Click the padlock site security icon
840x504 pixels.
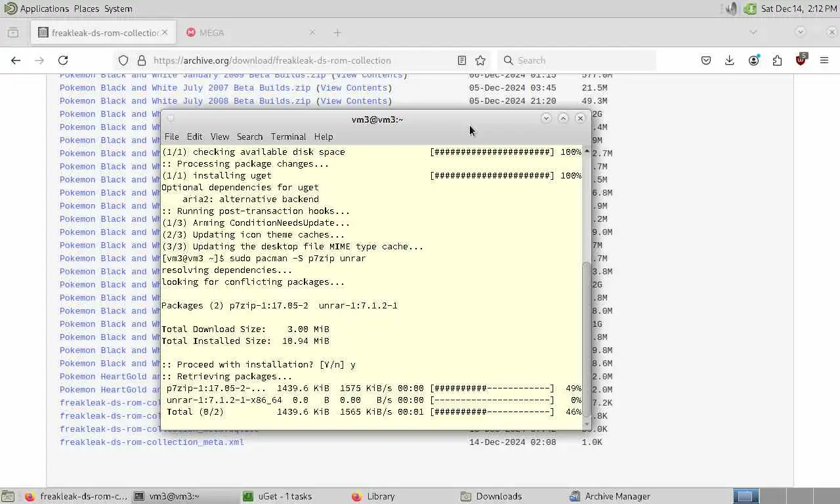(x=141, y=60)
